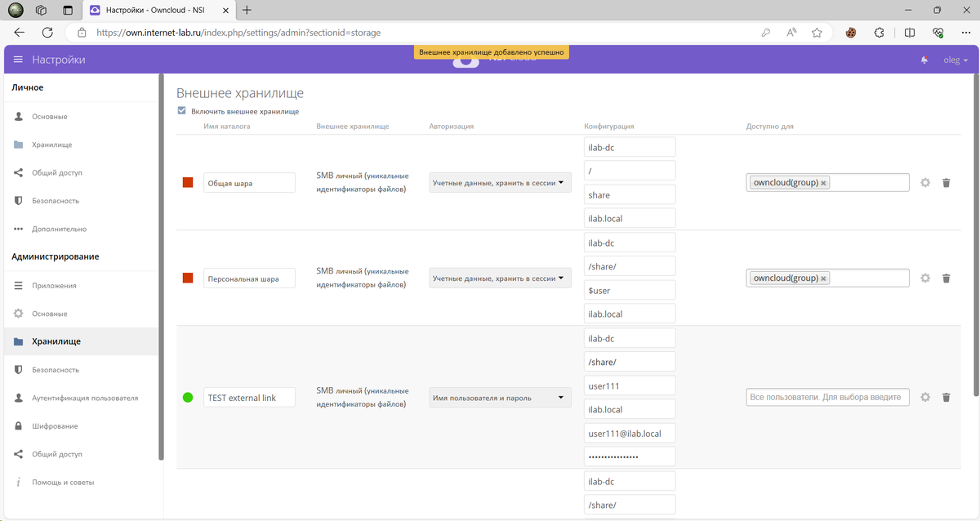980x521 pixels.
Task: Open authorization dropdown for Общая шара
Action: (500, 183)
